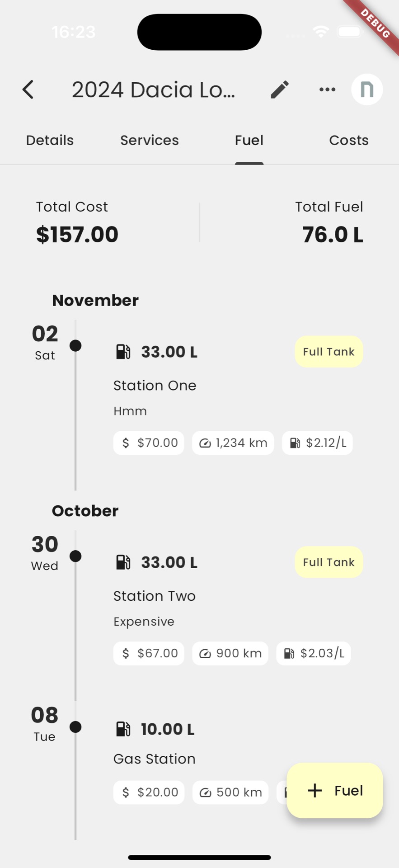
Task: Tap fuel pump icon beside November 33.00 L
Action: [x=123, y=352]
